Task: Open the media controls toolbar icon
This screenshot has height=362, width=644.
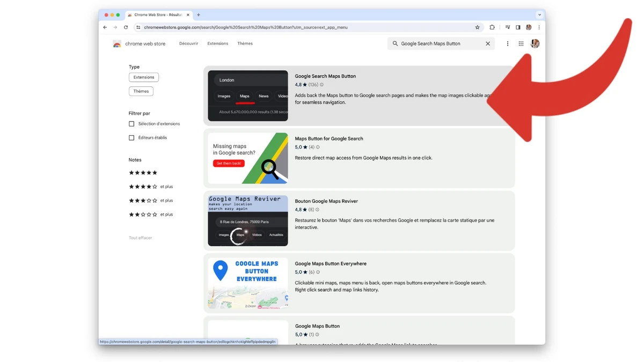Action: 508,27
